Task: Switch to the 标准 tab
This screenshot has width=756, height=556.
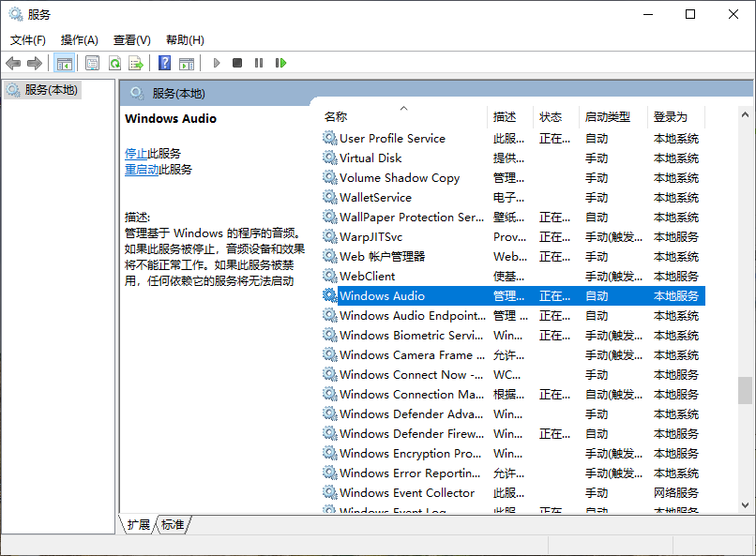Action: coord(173,525)
